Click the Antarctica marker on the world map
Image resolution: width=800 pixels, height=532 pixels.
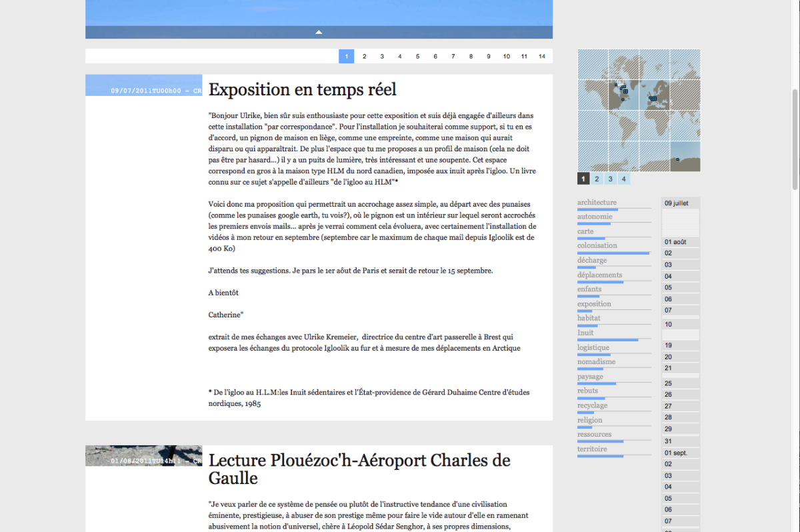point(677,159)
